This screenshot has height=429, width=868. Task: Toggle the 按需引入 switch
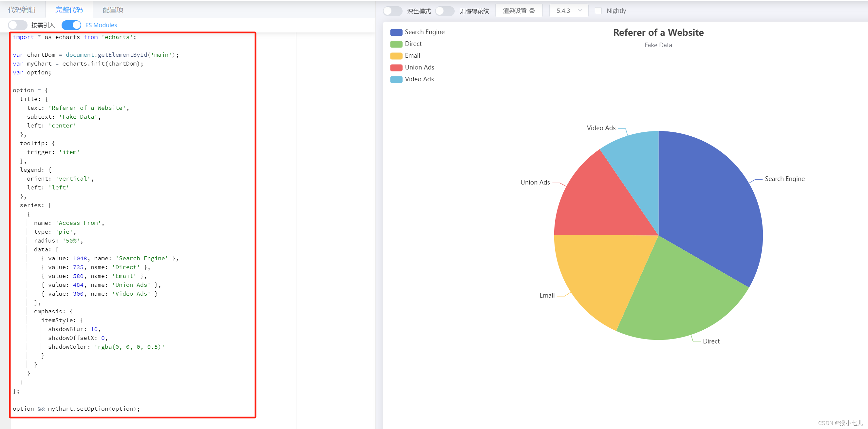click(x=18, y=25)
